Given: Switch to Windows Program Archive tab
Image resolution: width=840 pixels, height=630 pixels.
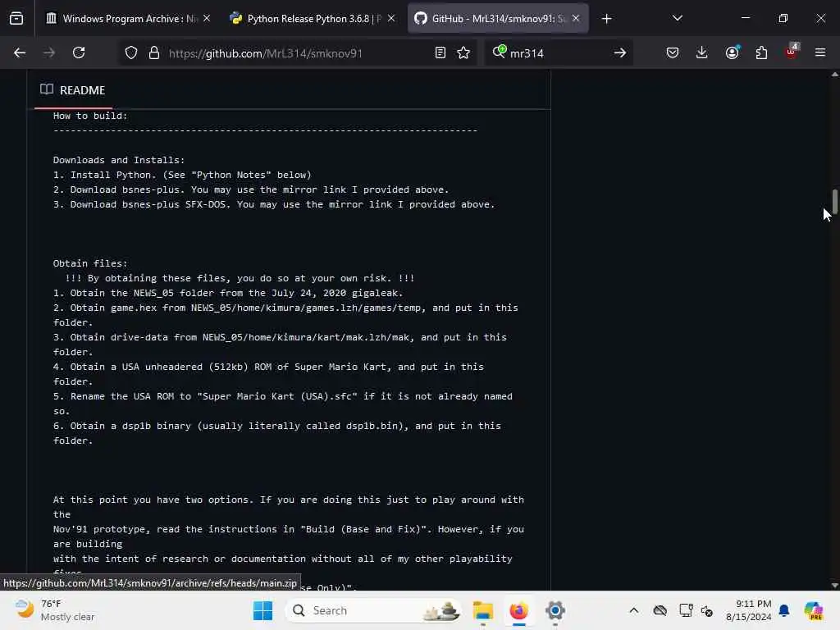Looking at the screenshot, I should tap(129, 19).
